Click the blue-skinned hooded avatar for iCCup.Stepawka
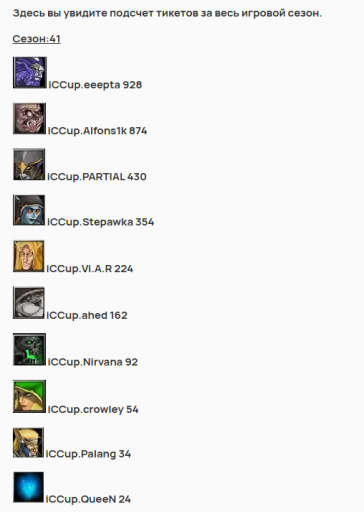 point(29,210)
